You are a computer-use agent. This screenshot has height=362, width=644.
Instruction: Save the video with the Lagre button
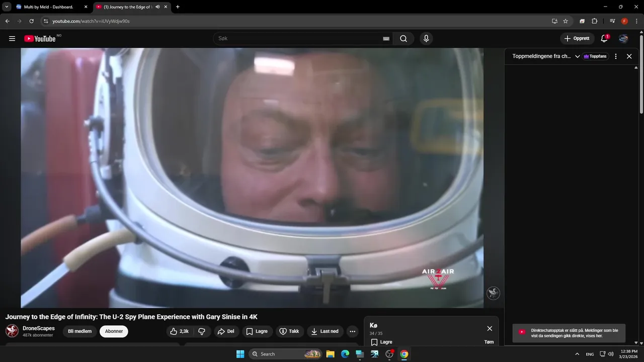257,331
